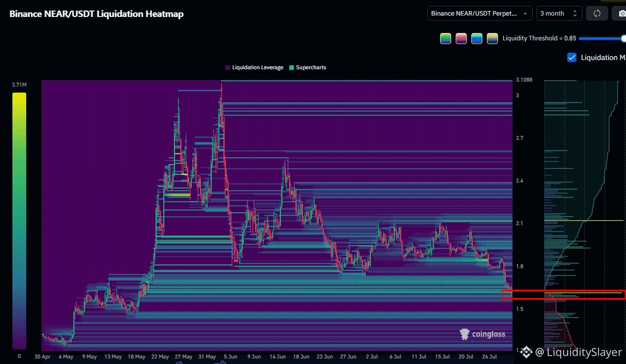The height and width of the screenshot is (364, 626).
Task: Click the 1.8 price axis label
Action: [520, 266]
